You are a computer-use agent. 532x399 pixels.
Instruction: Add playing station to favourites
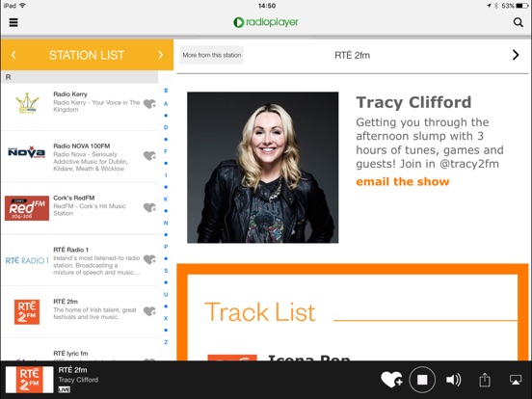coord(391,380)
